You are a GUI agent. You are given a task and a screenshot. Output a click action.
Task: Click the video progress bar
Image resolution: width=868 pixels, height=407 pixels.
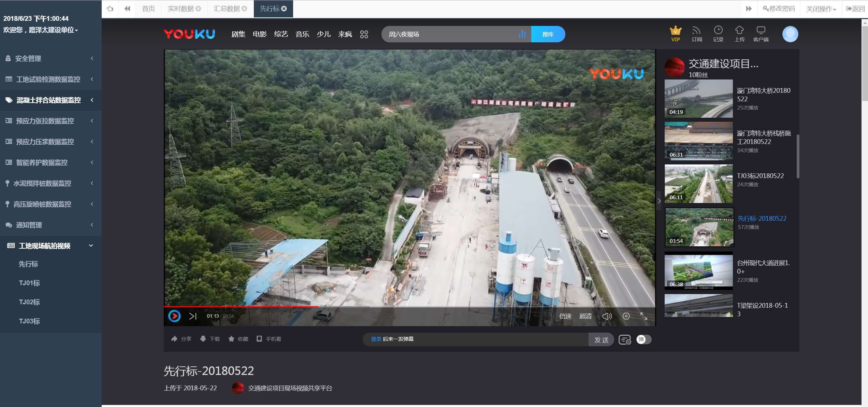point(409,307)
